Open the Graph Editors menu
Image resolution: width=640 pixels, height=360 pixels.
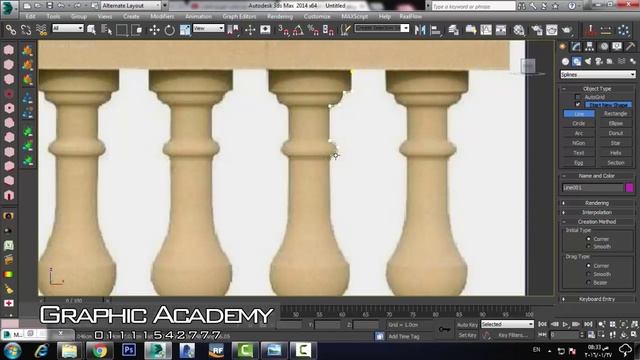tap(239, 16)
